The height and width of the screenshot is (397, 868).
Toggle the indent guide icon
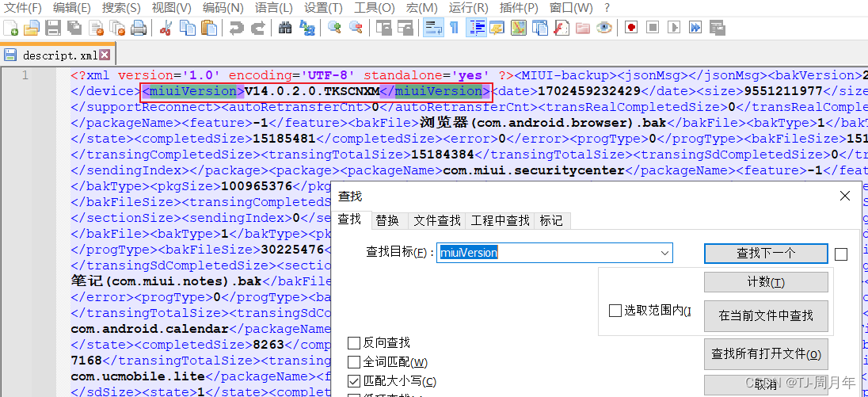click(476, 27)
